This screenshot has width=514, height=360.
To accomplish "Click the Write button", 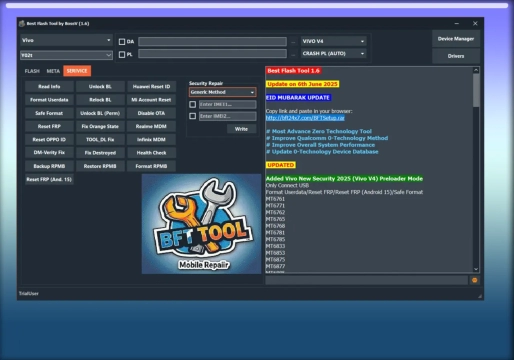I will pyautogui.click(x=241, y=129).
